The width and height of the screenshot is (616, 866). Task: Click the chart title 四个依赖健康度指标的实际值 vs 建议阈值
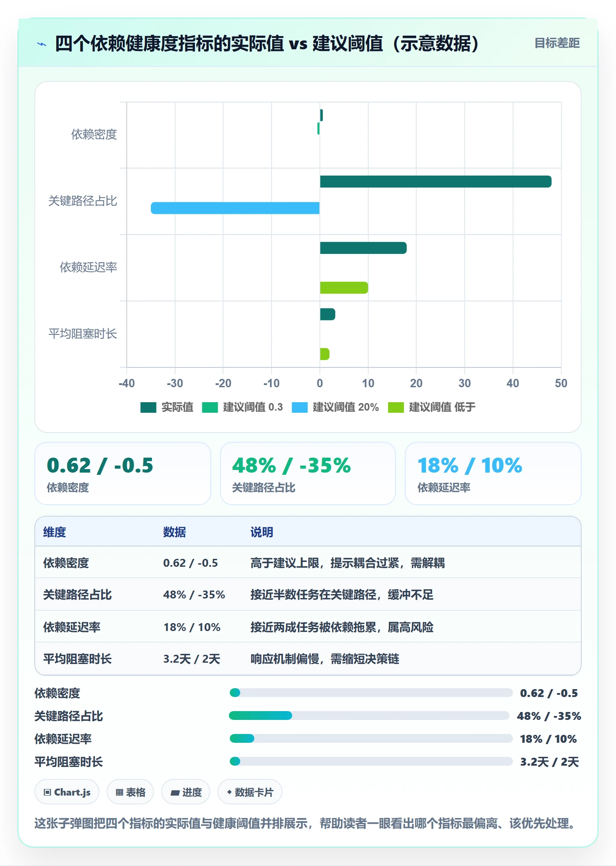pos(267,44)
